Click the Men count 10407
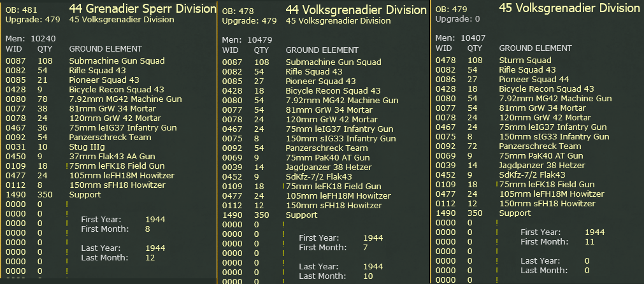 point(473,38)
